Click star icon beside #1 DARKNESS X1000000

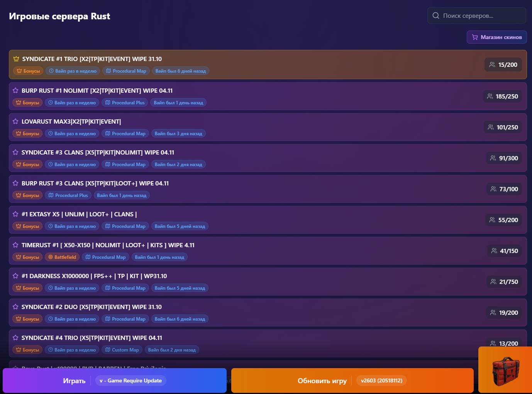15,276
